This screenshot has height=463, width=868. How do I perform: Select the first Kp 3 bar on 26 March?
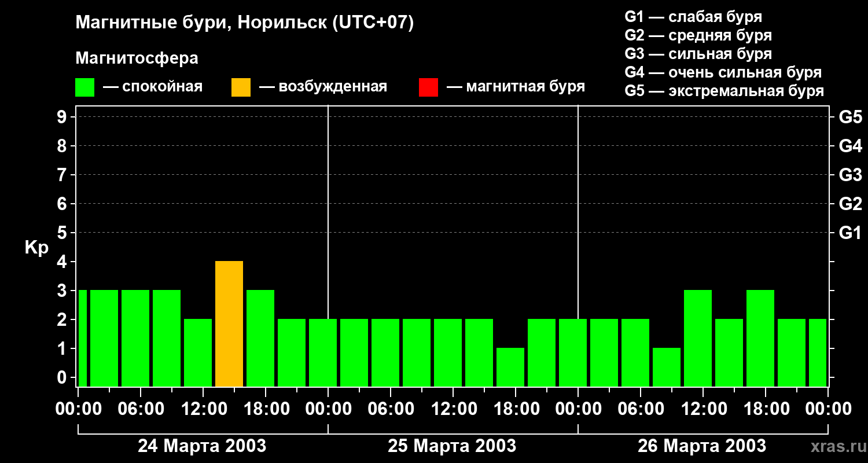[x=698, y=338]
